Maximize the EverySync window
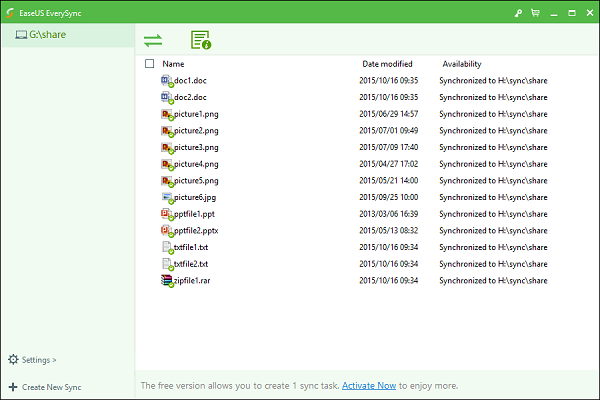 [566, 12]
